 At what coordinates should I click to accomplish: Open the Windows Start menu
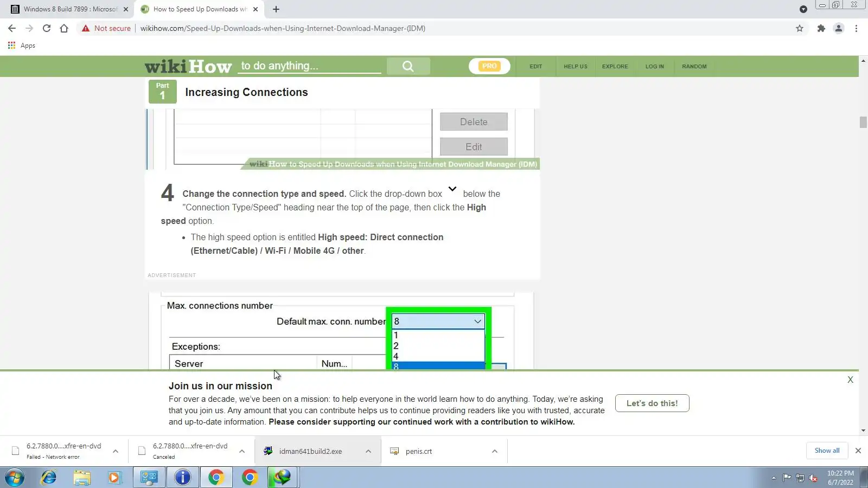15,478
